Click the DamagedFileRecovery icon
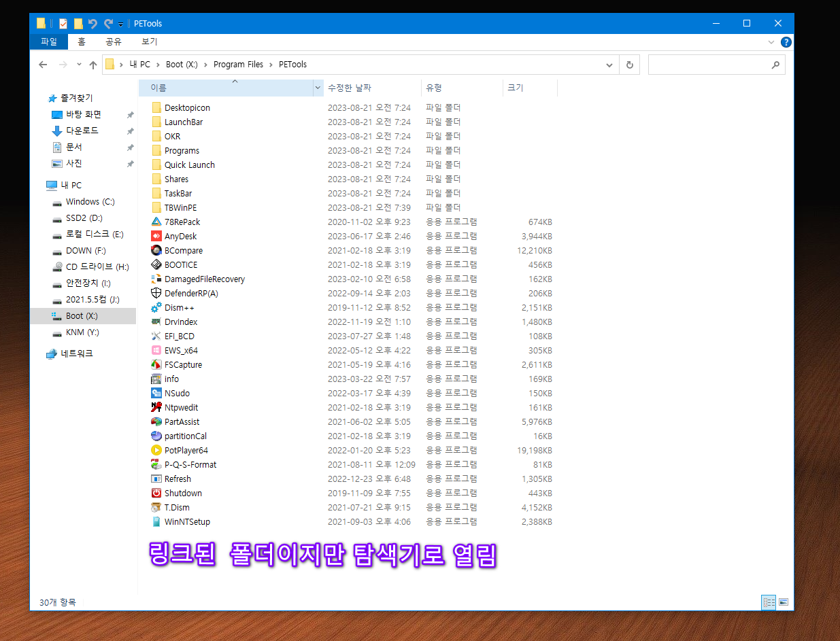Screen dimensions: 840x641 156,279
